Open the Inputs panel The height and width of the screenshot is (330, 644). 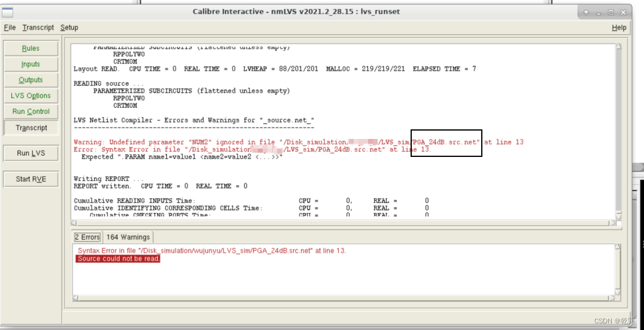31,64
